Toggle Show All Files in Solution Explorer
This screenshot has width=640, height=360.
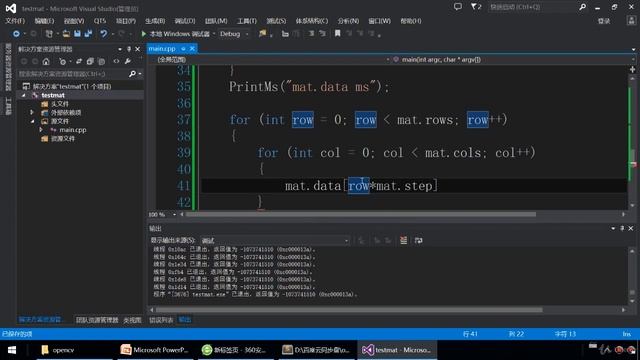click(x=101, y=61)
